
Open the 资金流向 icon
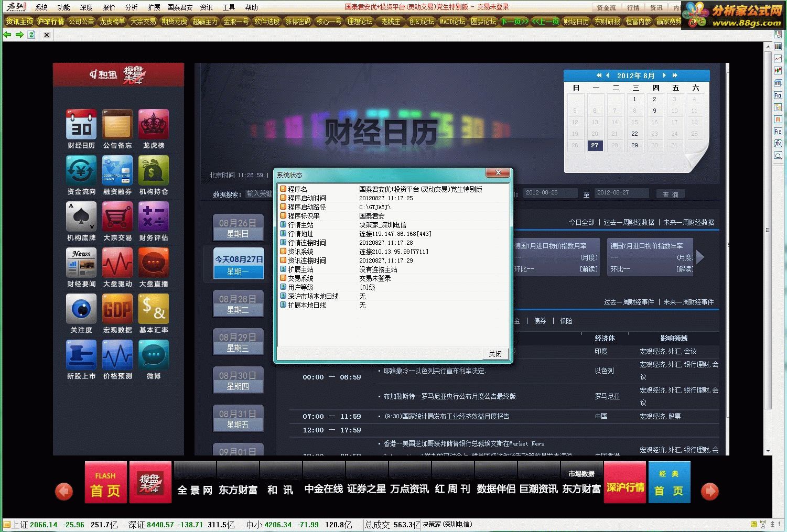[x=81, y=171]
